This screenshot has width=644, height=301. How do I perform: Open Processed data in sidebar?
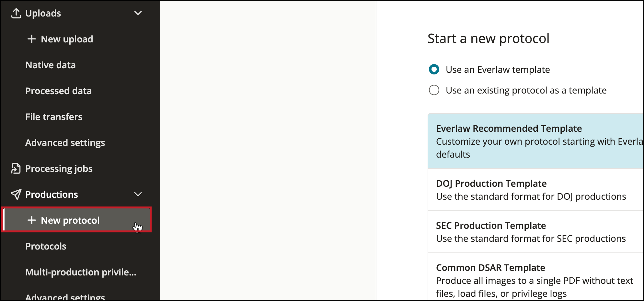(x=58, y=91)
